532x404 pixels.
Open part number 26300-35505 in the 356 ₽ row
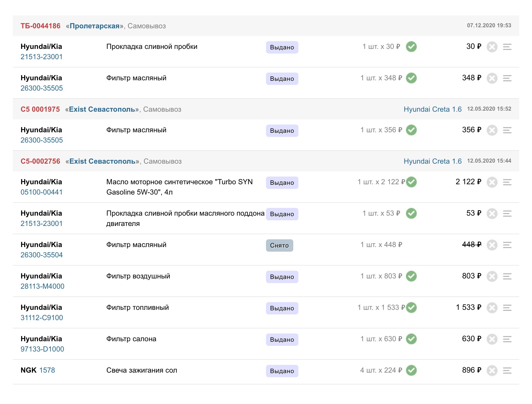42,140
